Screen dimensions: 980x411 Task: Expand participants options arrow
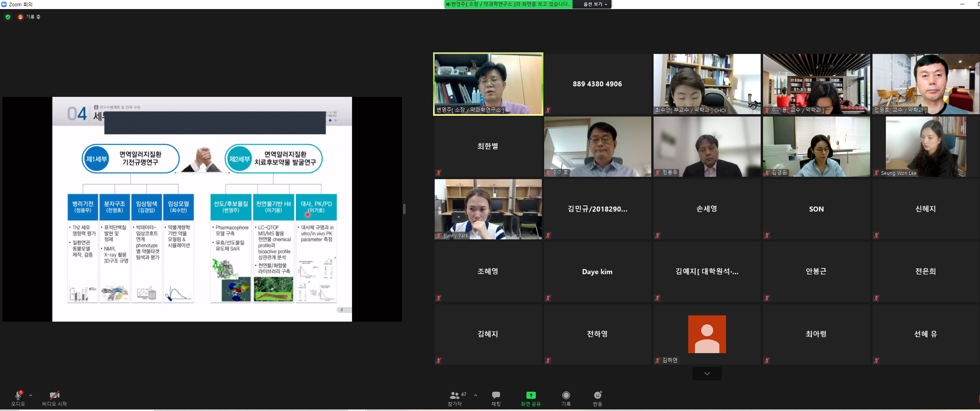click(476, 395)
